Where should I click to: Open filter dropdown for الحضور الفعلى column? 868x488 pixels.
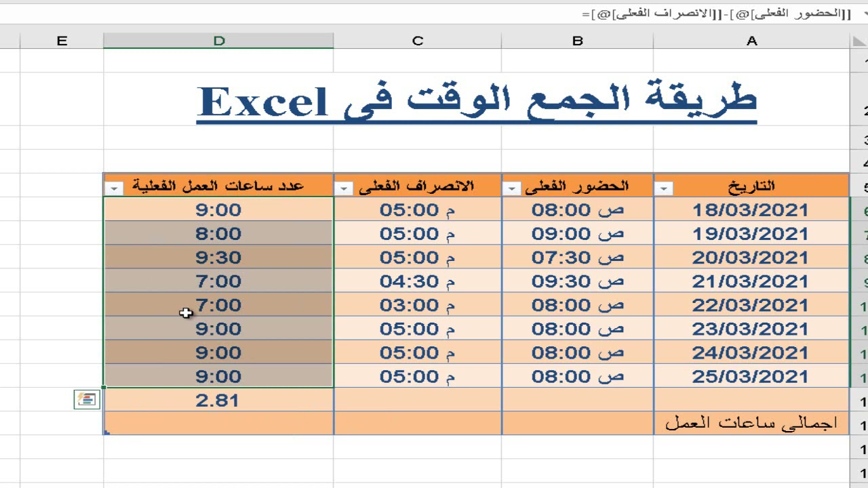[513, 188]
